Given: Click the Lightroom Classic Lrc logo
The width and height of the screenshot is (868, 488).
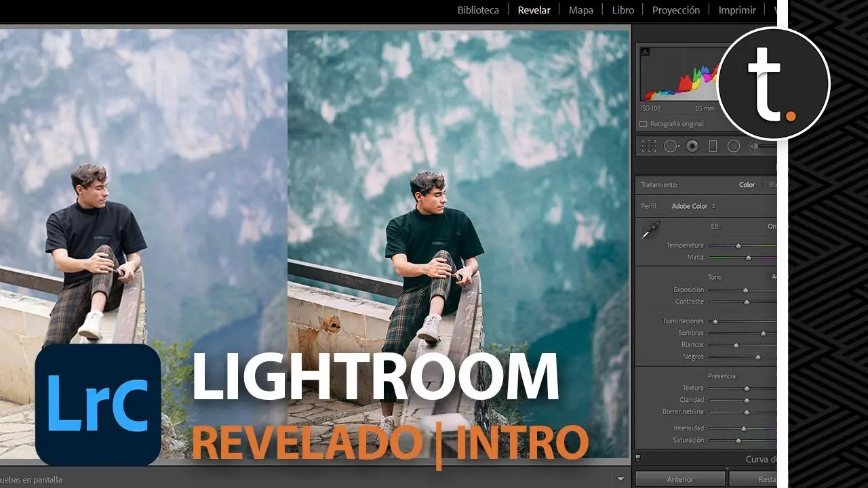Looking at the screenshot, I should point(98,405).
